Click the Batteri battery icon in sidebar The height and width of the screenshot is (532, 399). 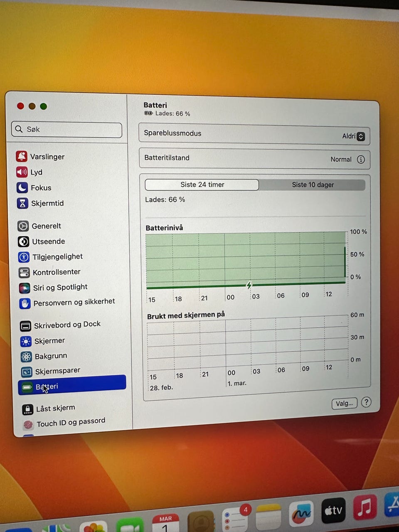tap(27, 387)
